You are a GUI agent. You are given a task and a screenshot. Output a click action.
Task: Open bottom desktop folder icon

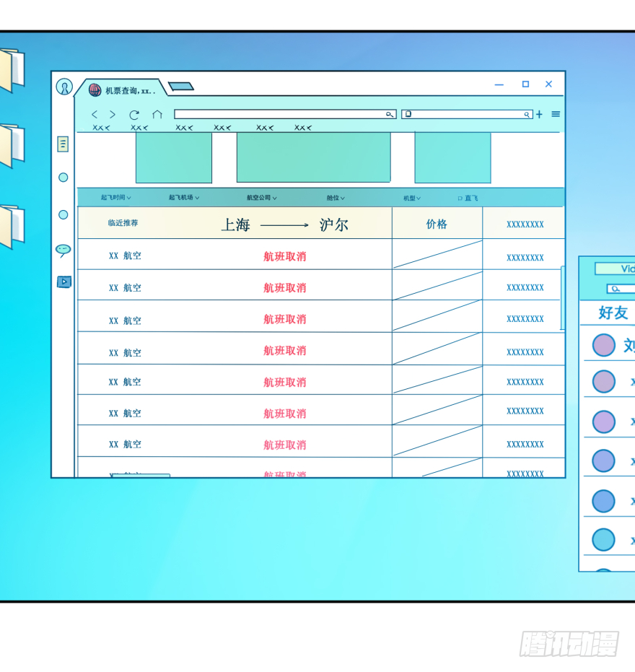pos(12,227)
